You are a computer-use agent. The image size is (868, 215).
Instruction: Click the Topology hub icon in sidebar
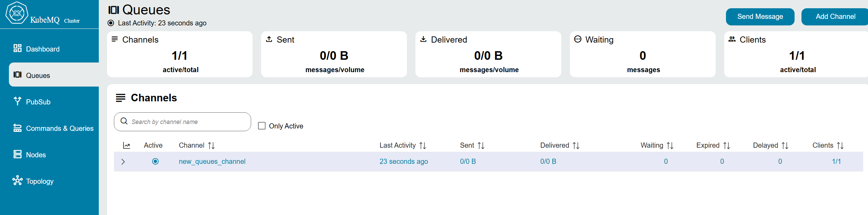17,181
